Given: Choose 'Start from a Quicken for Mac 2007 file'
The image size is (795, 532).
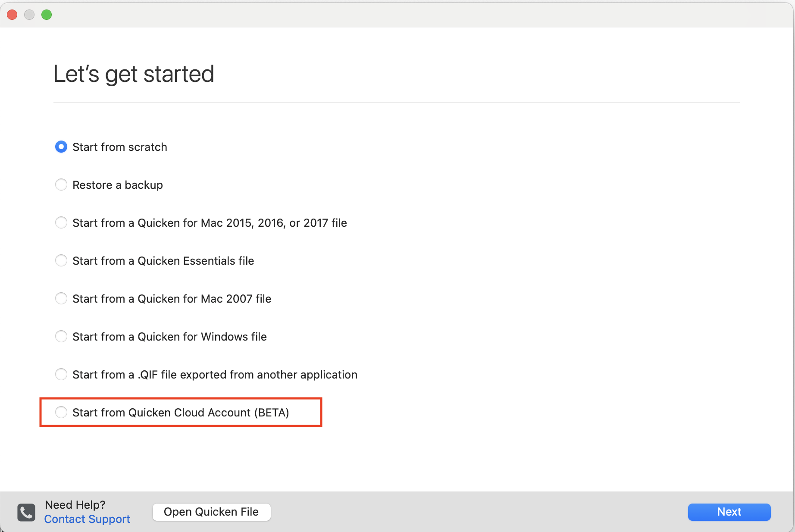Looking at the screenshot, I should pos(61,298).
